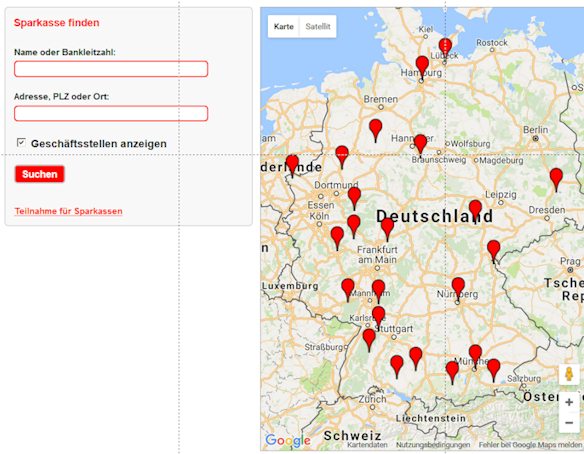This screenshot has width=584, height=454.
Task: Click the map pin at Hamburg
Action: coord(422,65)
